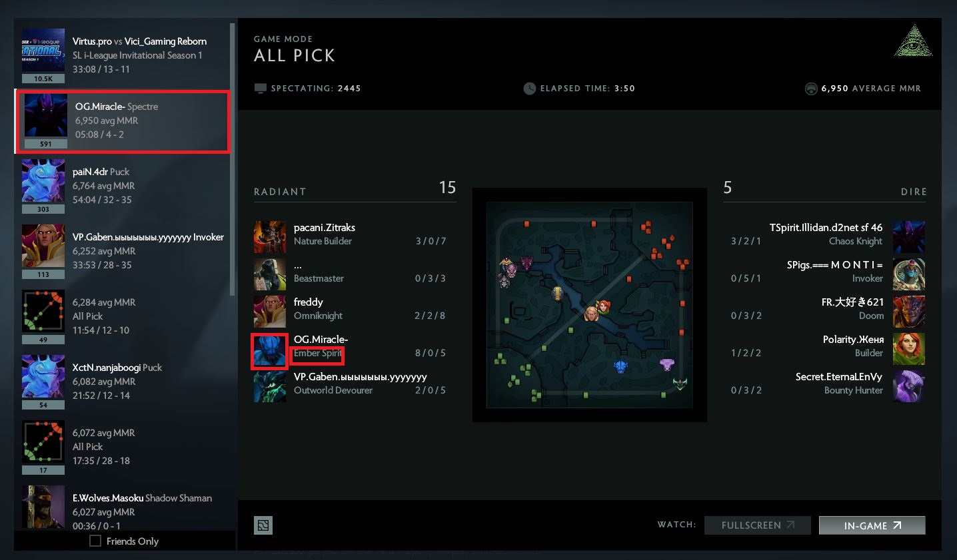Toggle the Friends Only checkbox
The width and height of the screenshot is (957, 560).
click(95, 541)
